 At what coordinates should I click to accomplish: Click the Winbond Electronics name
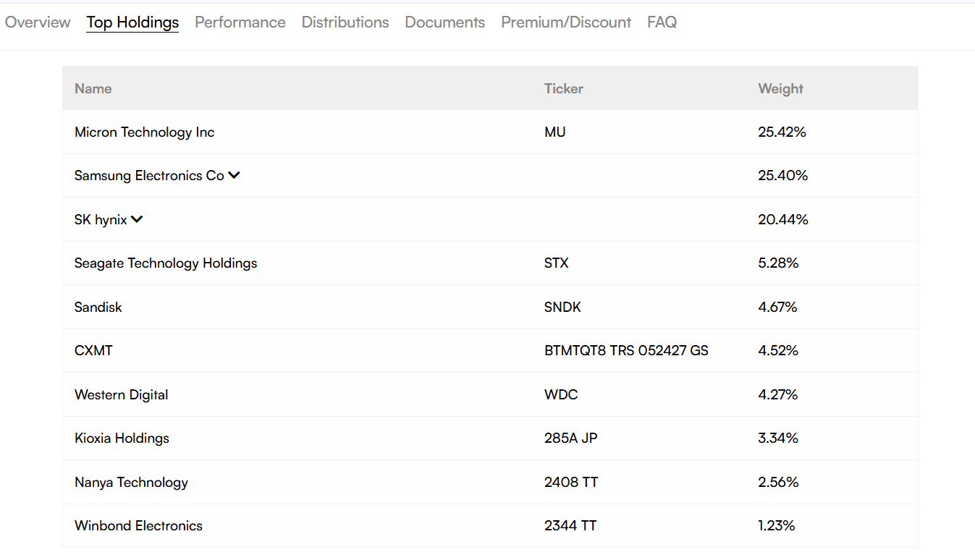click(x=138, y=526)
